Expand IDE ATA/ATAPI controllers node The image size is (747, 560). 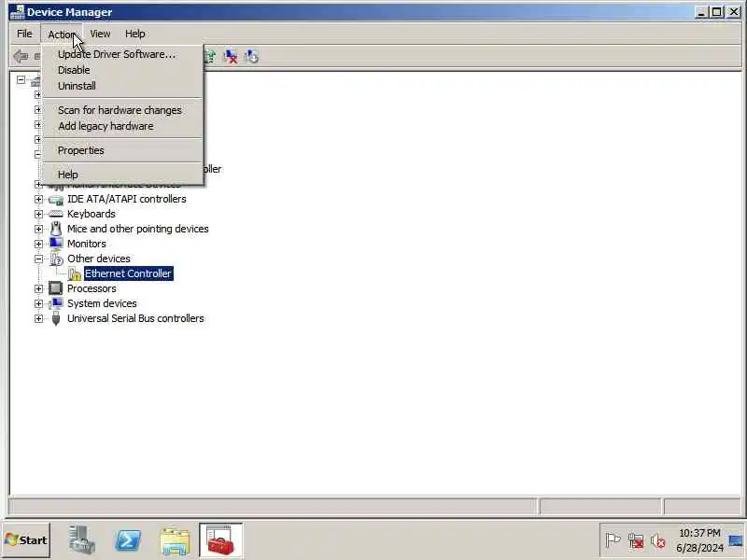point(38,199)
